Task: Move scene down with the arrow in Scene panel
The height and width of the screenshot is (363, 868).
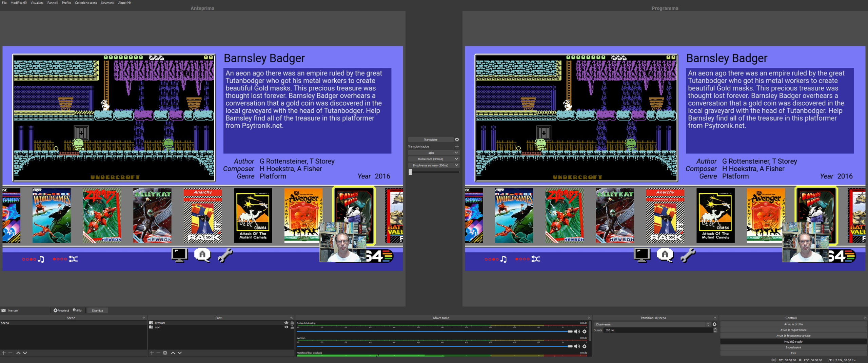Action: pos(25,353)
